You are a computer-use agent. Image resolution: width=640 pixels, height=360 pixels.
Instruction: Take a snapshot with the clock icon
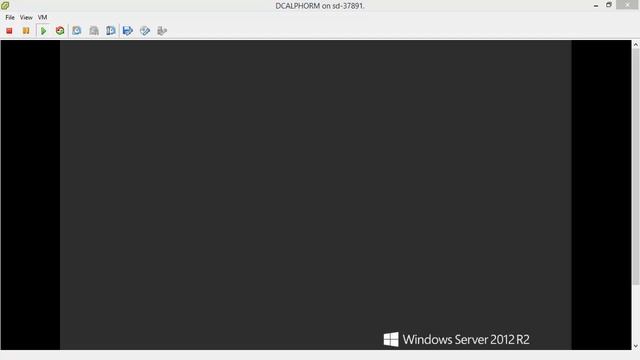pyautogui.click(x=77, y=31)
